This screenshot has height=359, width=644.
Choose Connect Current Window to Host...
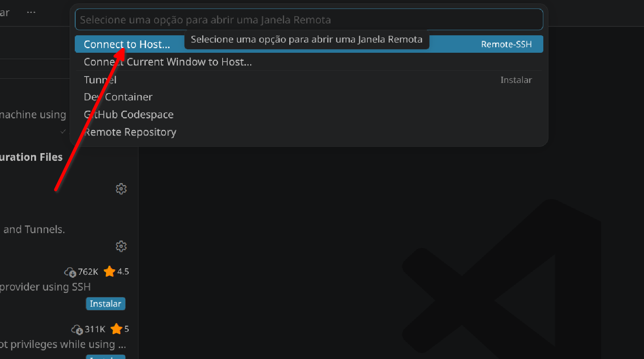309,62
